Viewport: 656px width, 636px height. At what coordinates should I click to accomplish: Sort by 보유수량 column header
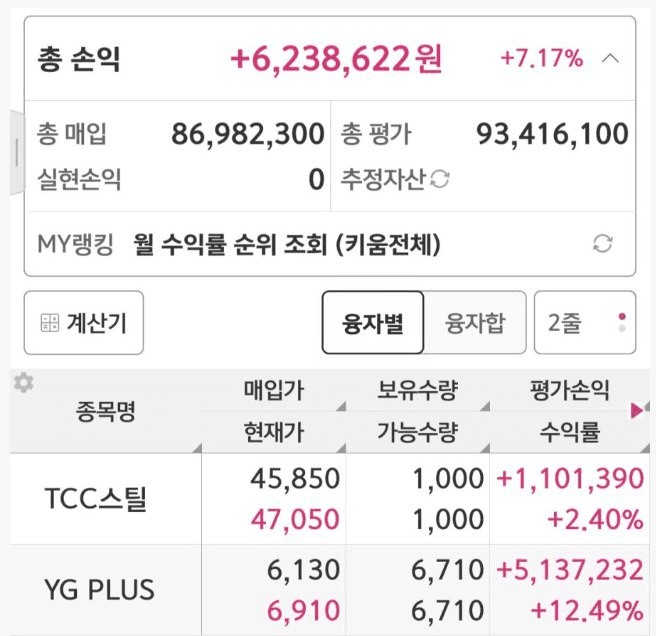[x=418, y=390]
